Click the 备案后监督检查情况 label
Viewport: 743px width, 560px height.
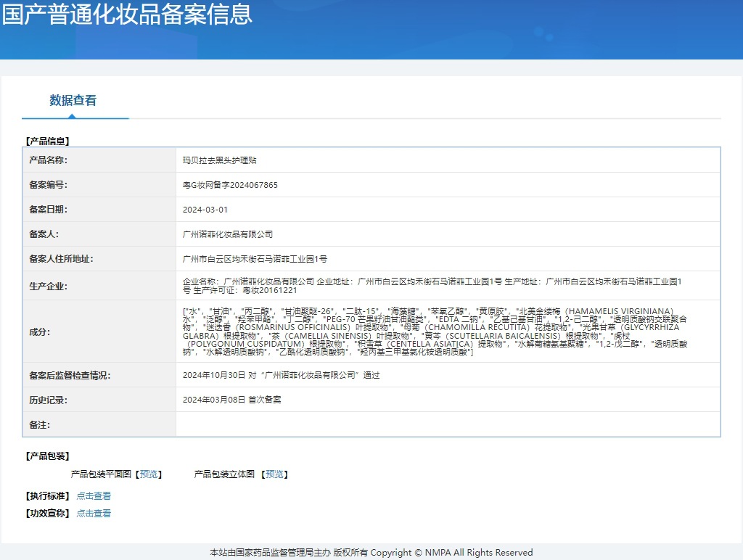[x=70, y=375]
